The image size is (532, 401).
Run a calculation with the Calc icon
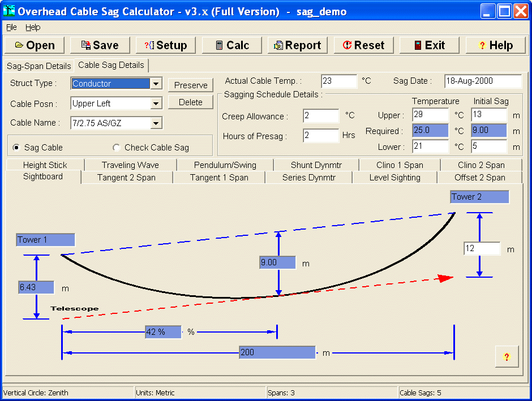pos(231,45)
